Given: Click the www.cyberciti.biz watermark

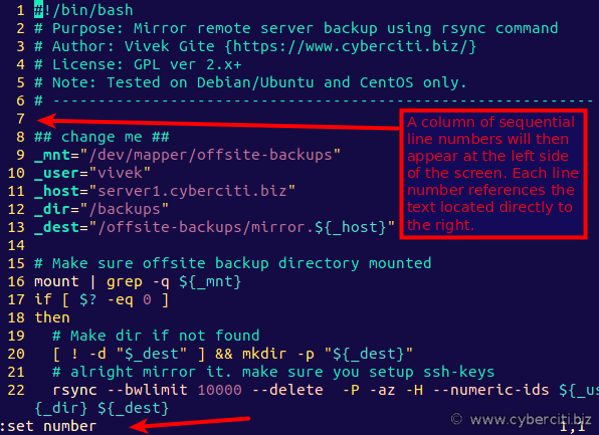Looking at the screenshot, I should coord(521,419).
